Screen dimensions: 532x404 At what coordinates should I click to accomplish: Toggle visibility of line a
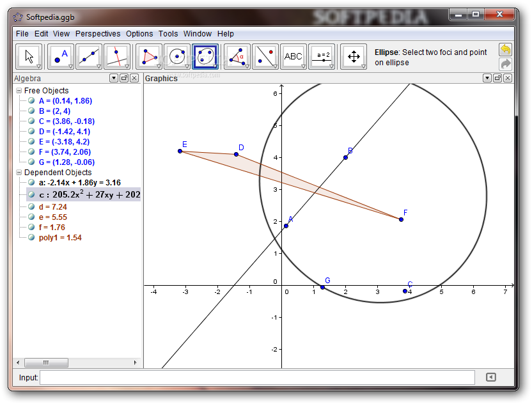point(31,182)
